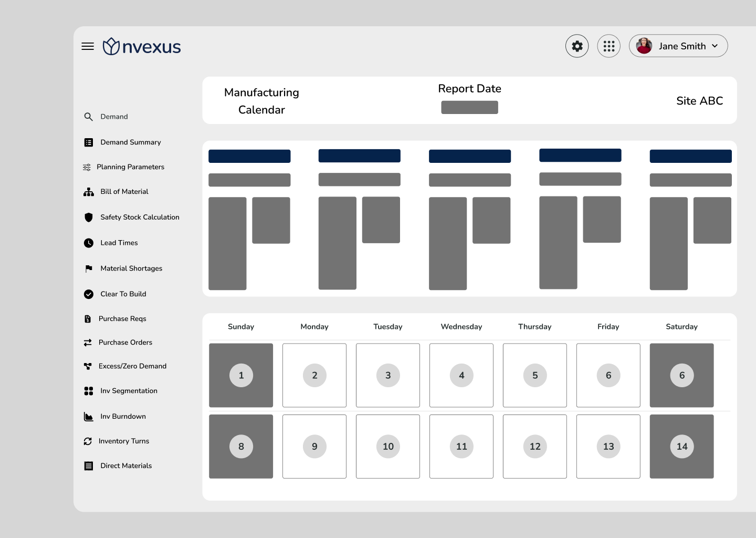This screenshot has width=756, height=538.
Task: Select calendar day 13
Action: (608, 447)
